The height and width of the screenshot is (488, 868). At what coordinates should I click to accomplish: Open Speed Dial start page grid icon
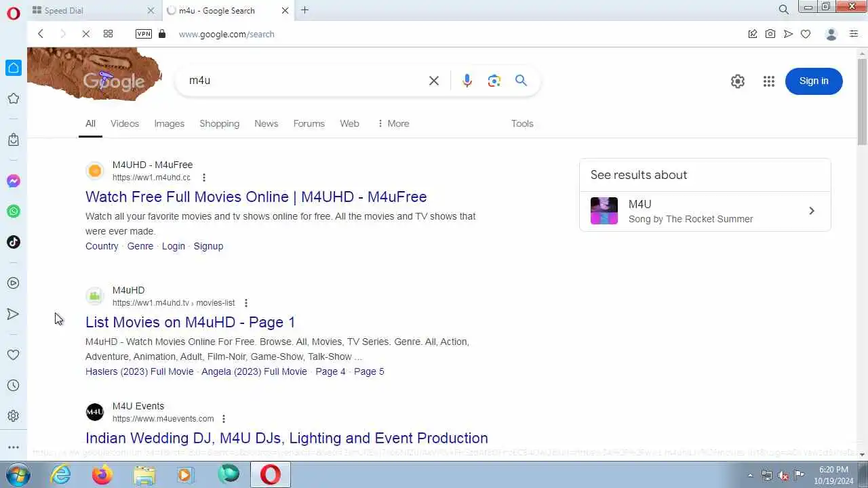(108, 34)
